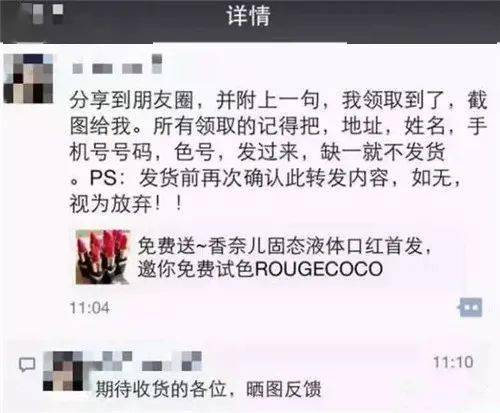Tap the blurred poster username
The height and width of the screenshot is (413, 500).
point(117,65)
